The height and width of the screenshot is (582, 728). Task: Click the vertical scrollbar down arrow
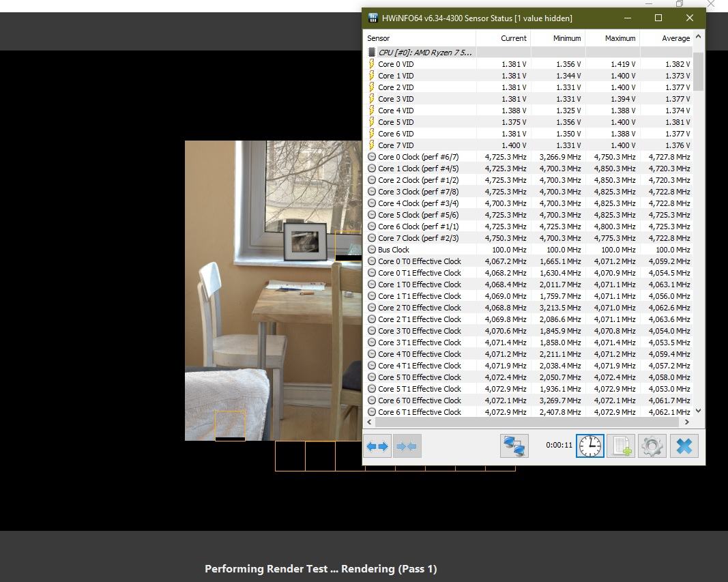pos(698,411)
